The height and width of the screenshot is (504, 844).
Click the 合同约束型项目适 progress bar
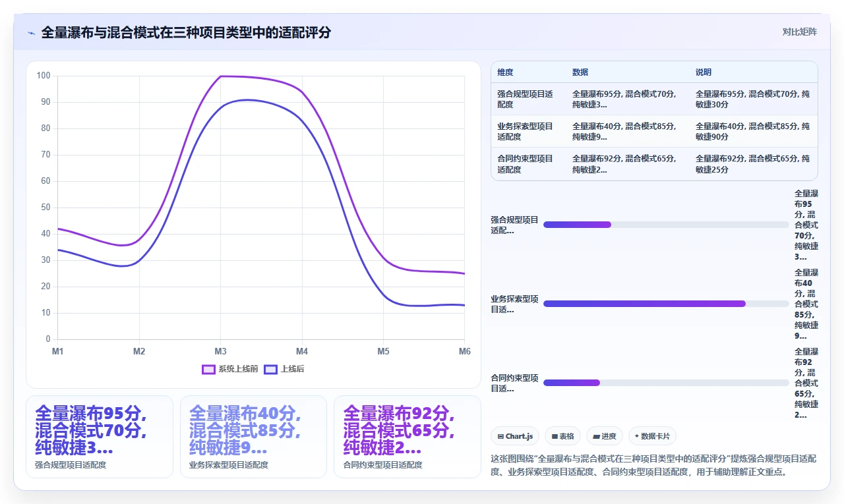tap(666, 383)
